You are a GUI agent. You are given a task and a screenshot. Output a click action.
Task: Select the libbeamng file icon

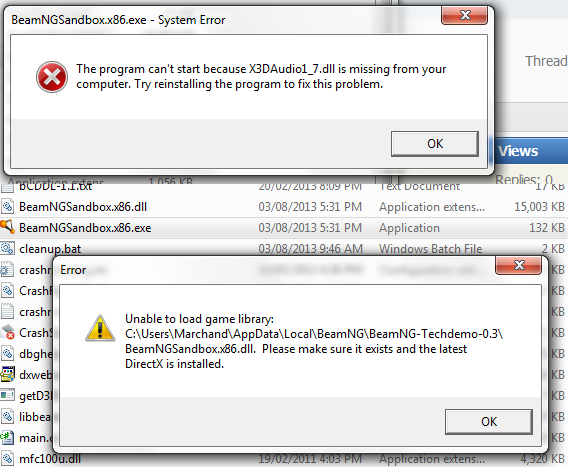click(7, 416)
